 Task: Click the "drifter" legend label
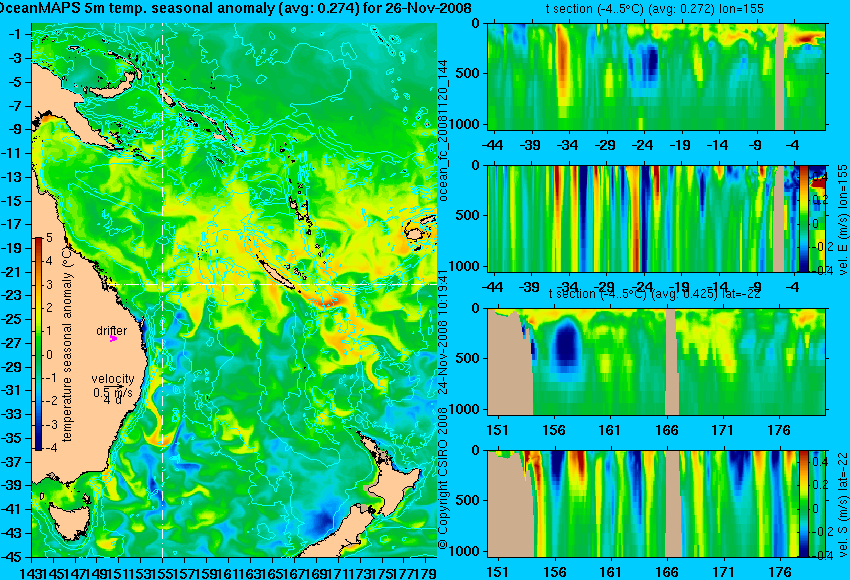tap(112, 331)
